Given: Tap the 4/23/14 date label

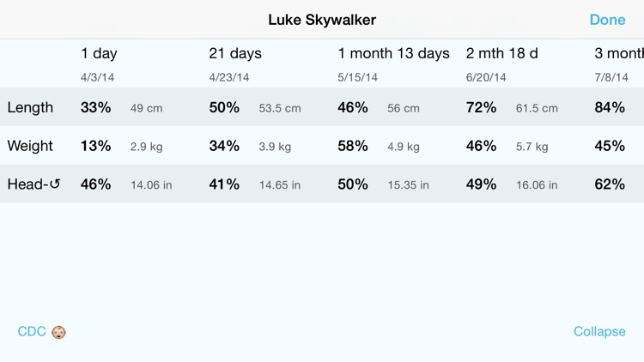Looking at the screenshot, I should [229, 77].
